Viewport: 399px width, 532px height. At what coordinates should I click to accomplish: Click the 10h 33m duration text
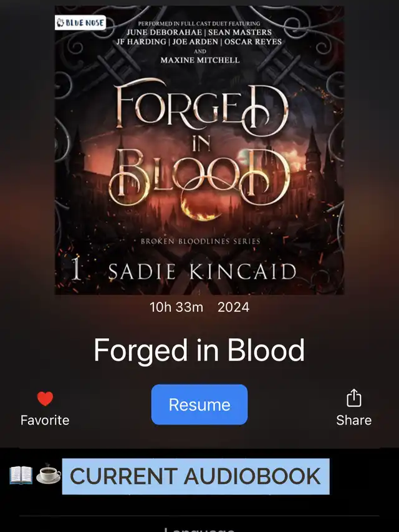point(176,307)
